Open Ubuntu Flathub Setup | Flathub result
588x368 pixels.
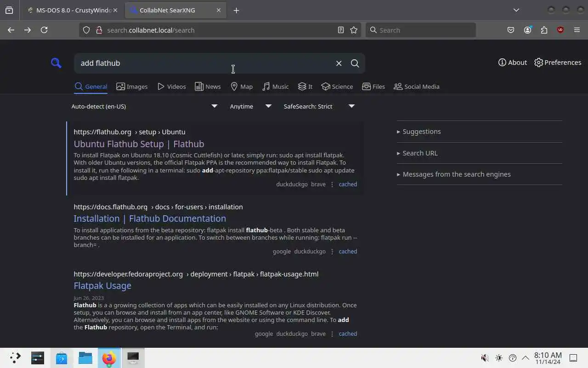(139, 144)
